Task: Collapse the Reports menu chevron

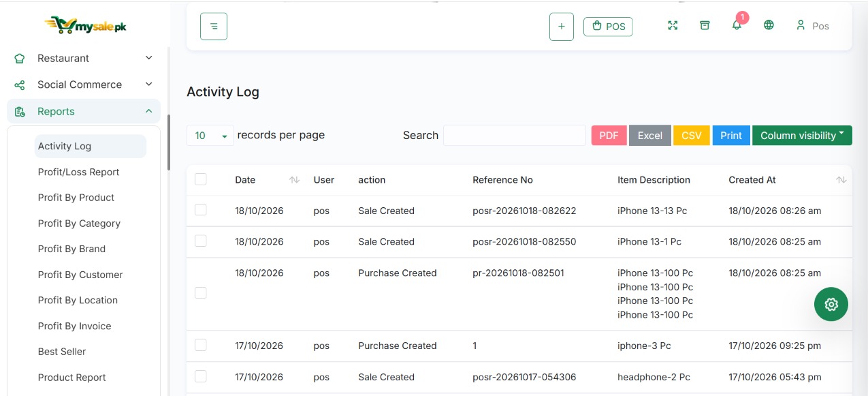Action: pyautogui.click(x=149, y=111)
